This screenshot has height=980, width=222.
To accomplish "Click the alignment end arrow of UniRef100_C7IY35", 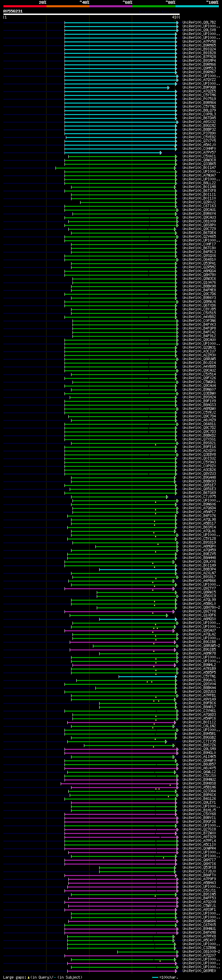I will click(x=166, y=742).
